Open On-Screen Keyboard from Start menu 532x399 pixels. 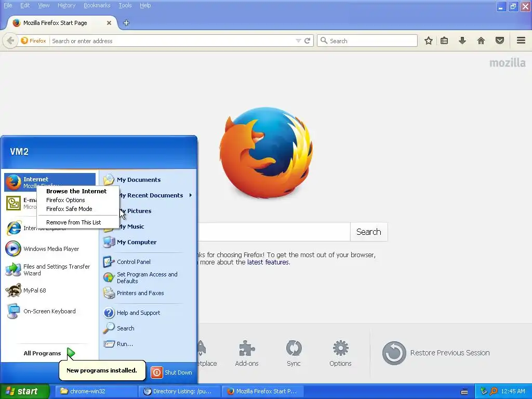pyautogui.click(x=49, y=311)
